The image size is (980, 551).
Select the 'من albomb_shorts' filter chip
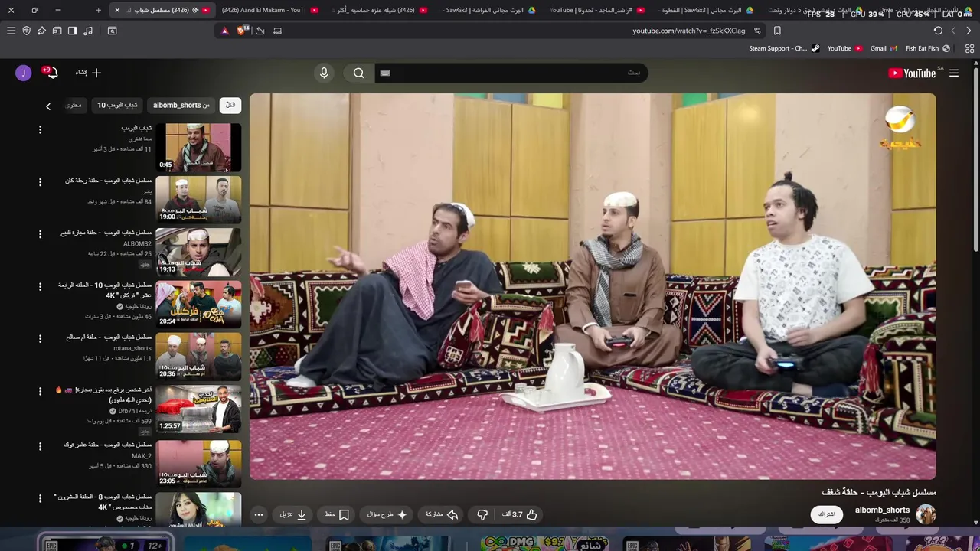coord(181,105)
